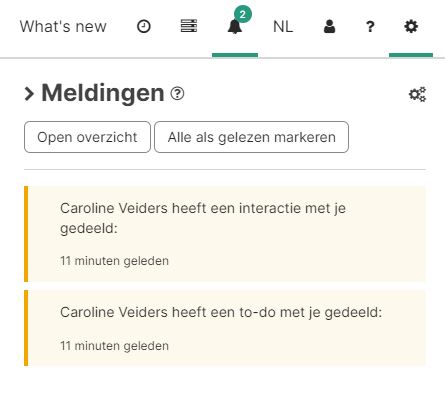Open notification settings double-gear icon
Image resolution: width=445 pixels, height=402 pixels.
point(417,94)
